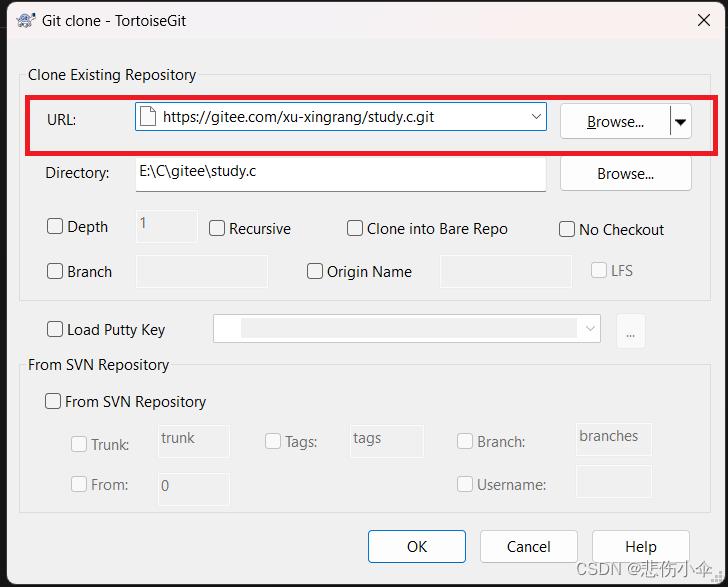Toggle the Trunk checkbox
Image resolution: width=728 pixels, height=587 pixels.
(78, 444)
